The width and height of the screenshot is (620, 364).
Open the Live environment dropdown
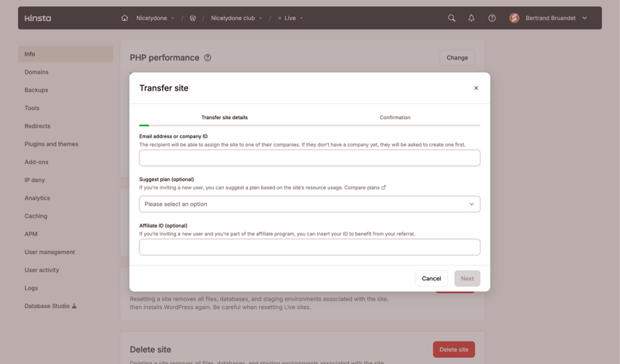[291, 18]
